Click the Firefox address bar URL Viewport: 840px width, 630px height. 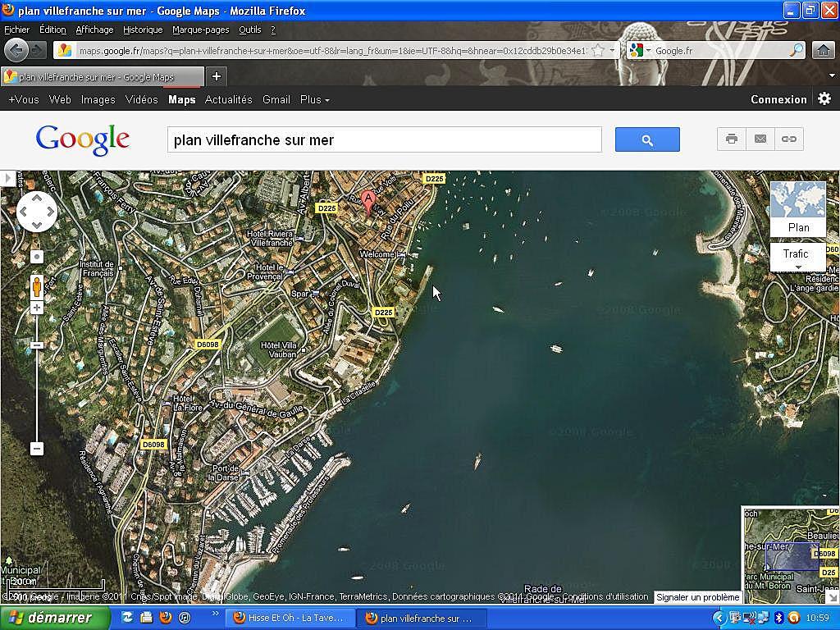coord(332,51)
